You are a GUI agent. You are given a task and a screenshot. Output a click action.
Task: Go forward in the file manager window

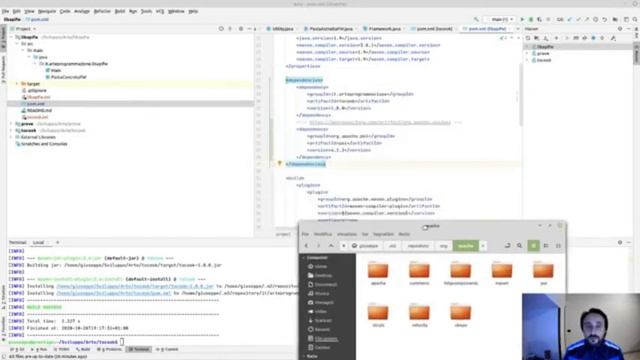tap(318, 246)
